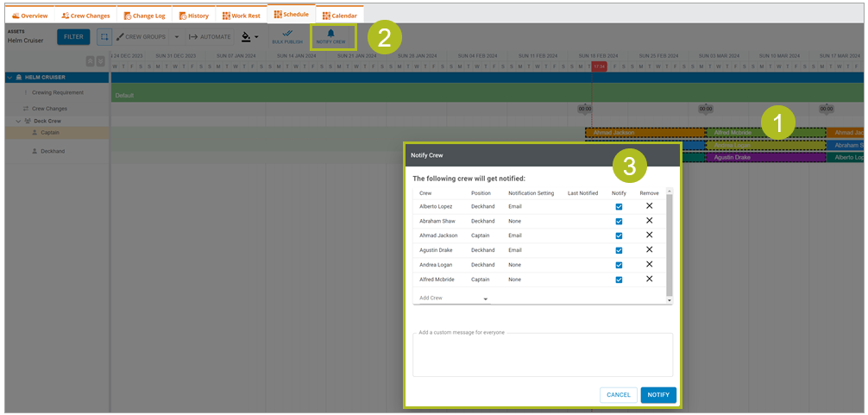This screenshot has height=415, width=868.
Task: Click Alberto Lopez name in crew table
Action: click(436, 206)
